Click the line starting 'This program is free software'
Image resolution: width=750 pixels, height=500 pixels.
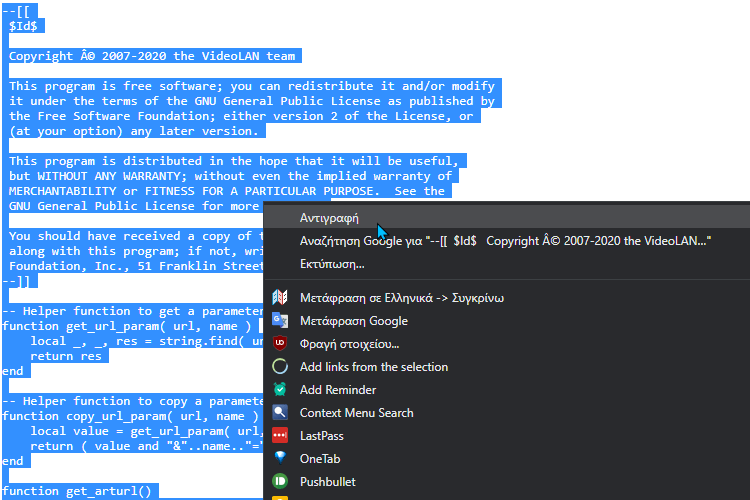pos(252,86)
